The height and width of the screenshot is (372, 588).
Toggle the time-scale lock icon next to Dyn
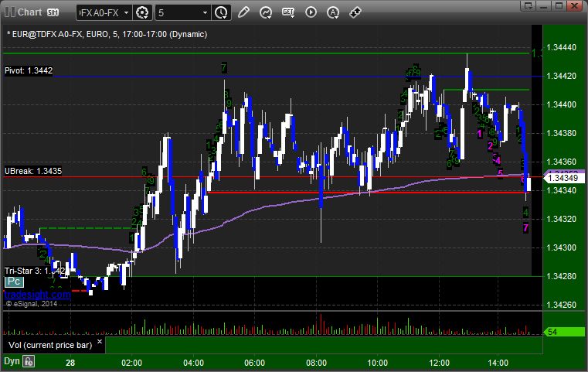[x=29, y=362]
